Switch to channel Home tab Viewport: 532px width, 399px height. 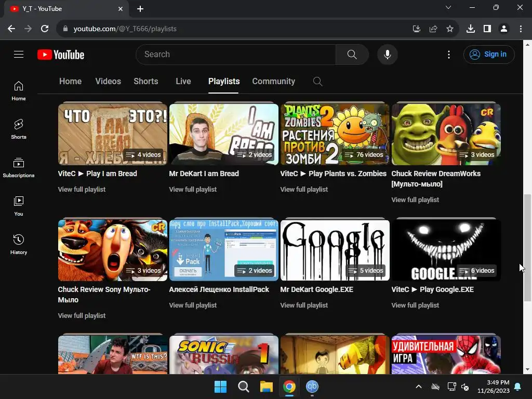click(x=70, y=82)
